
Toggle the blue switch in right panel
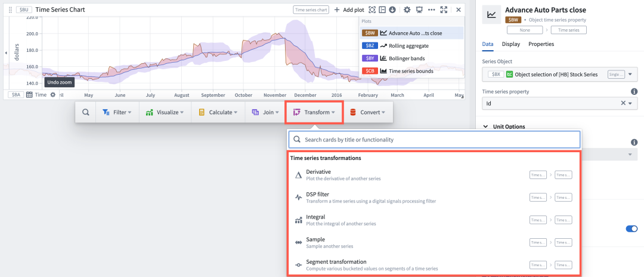pyautogui.click(x=631, y=229)
